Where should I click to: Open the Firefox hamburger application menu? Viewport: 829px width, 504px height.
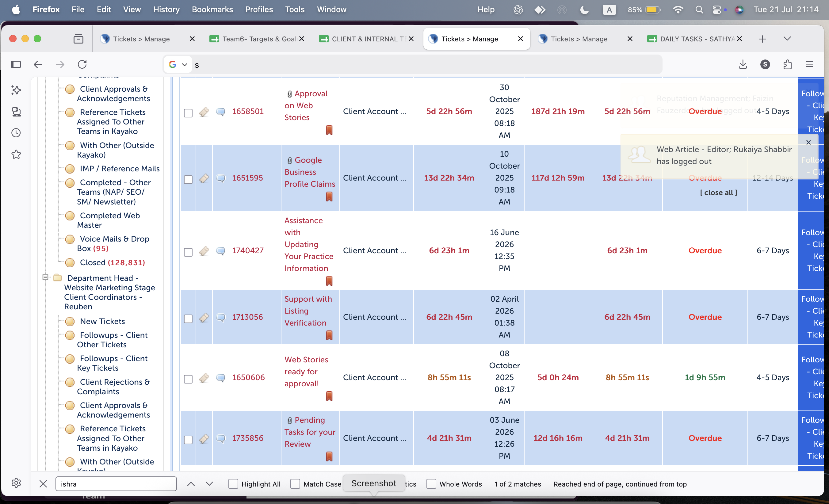(809, 64)
